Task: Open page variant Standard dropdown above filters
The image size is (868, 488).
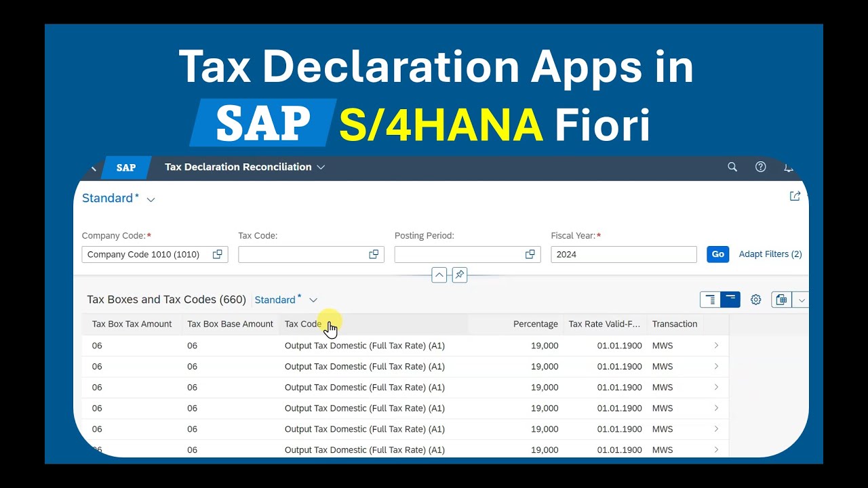Action: point(119,199)
